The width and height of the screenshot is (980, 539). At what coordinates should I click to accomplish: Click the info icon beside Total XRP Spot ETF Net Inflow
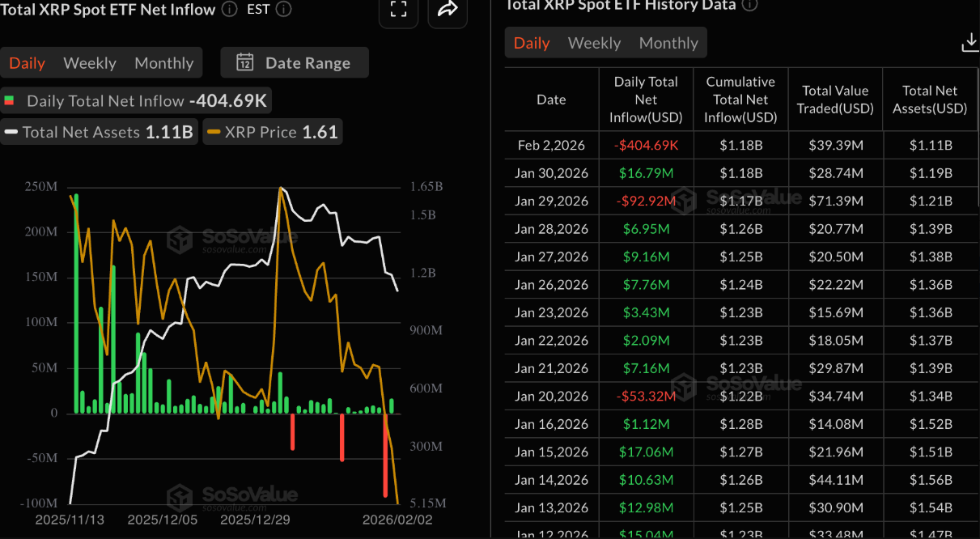click(x=229, y=10)
